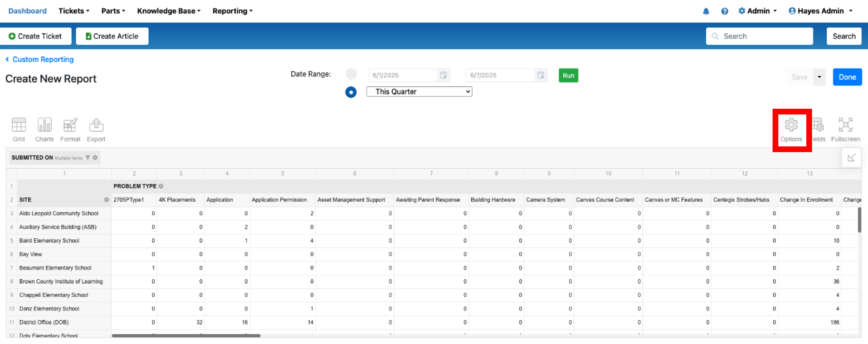
Task: Click the Done button
Action: 847,77
